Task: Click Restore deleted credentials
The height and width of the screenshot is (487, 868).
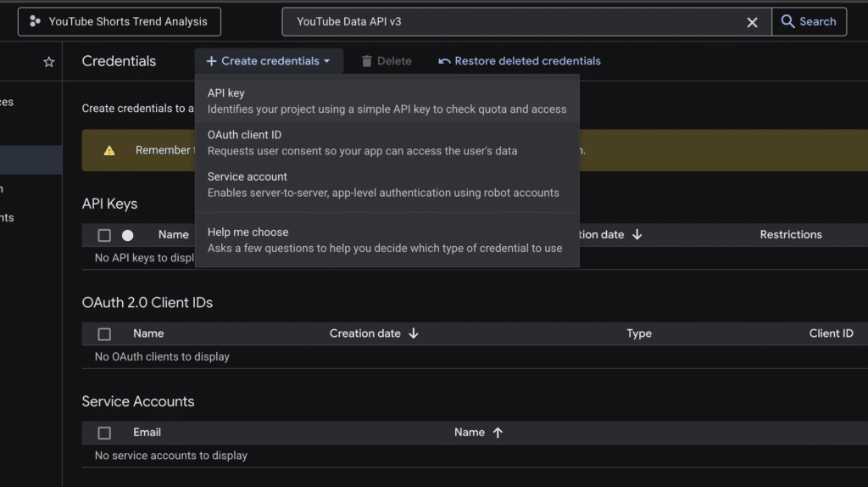Action: (x=520, y=61)
